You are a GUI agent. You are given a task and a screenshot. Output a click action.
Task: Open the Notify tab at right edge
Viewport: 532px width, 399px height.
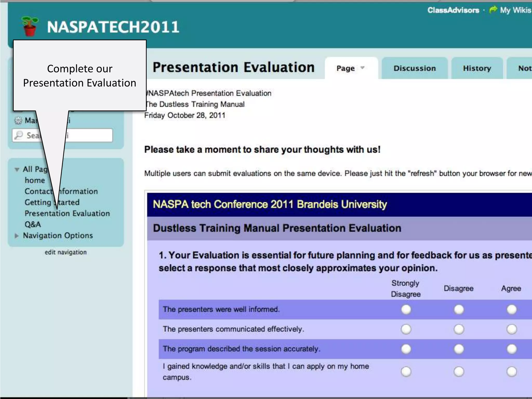pos(520,68)
